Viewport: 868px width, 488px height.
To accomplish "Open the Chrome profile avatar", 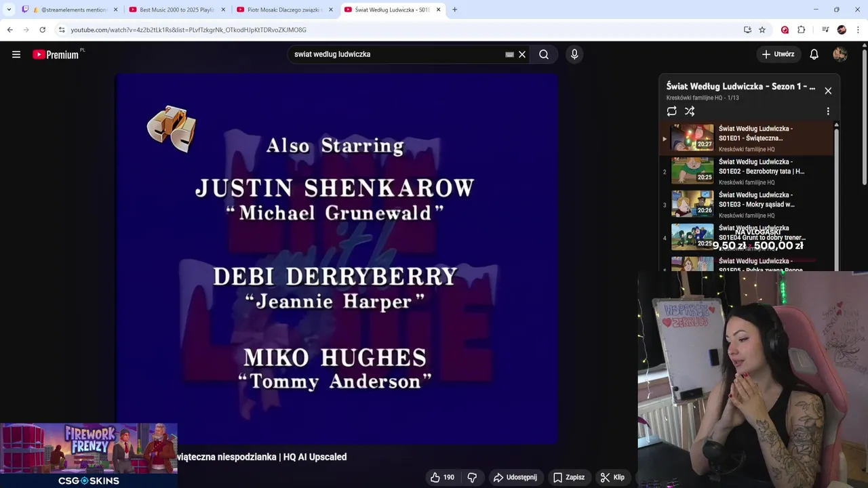I will pos(842,30).
